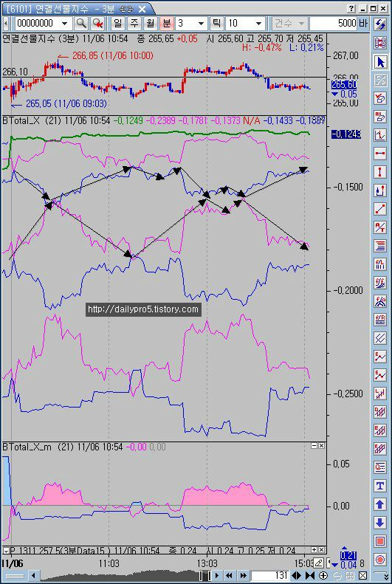The width and height of the screenshot is (392, 584).
Task: Click the film-strip compress chart icon
Action: tap(380, 43)
